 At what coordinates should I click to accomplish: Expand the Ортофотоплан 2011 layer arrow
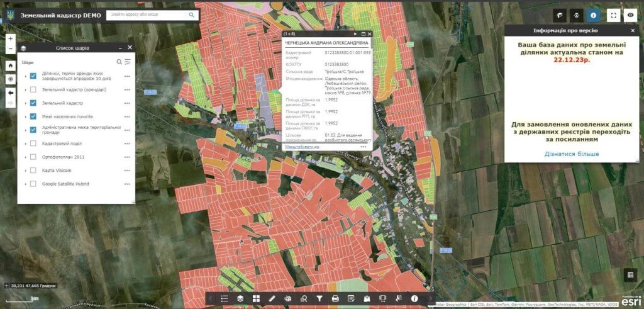(25, 157)
